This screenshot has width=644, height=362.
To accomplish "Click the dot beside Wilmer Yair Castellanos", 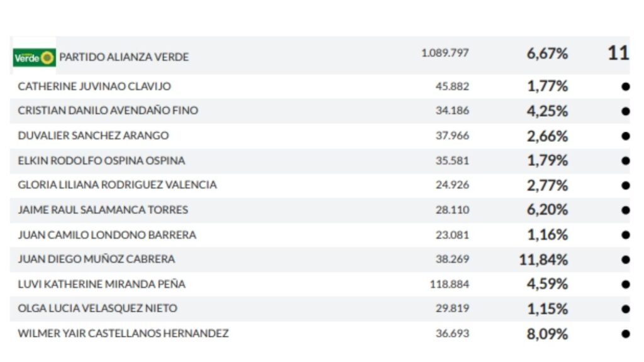I will tap(625, 334).
